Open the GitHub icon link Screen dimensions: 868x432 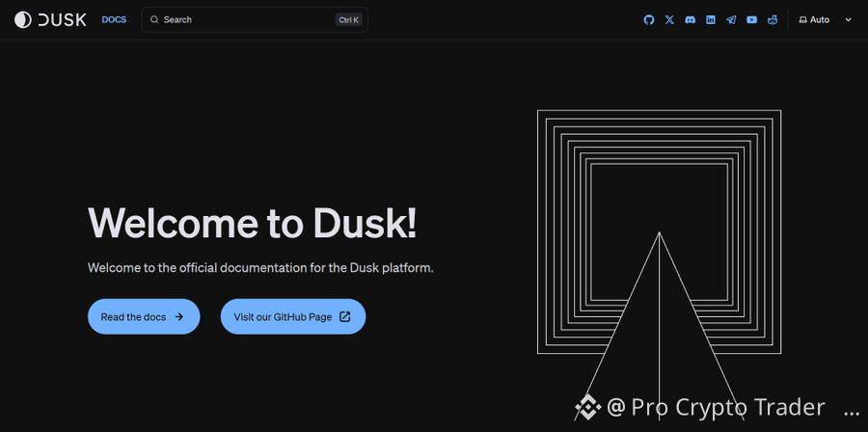click(x=649, y=20)
